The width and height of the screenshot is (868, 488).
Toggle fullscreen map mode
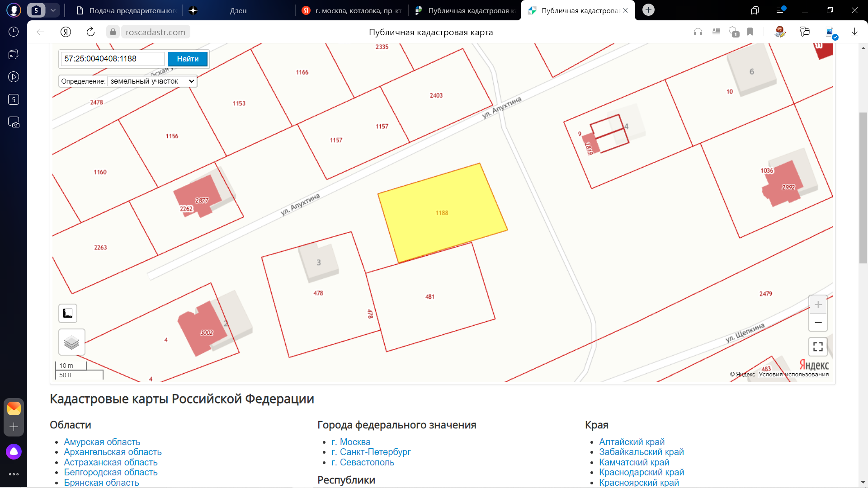point(818,347)
